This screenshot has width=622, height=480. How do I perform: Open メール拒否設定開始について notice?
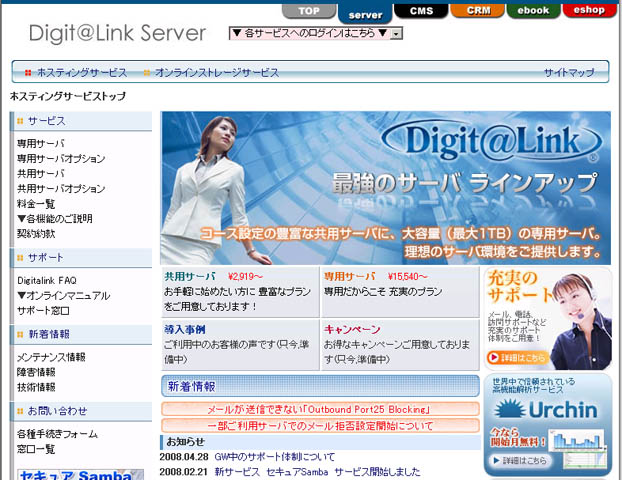(x=320, y=426)
